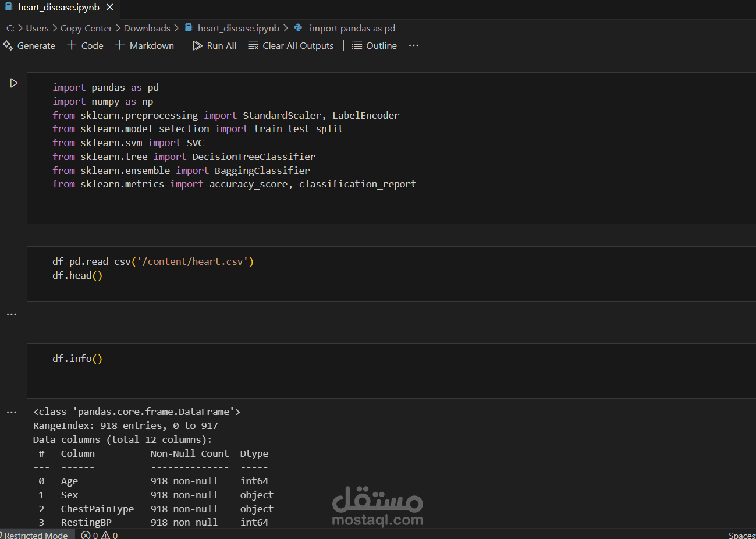Click the Restricted Mode status item
756x539 pixels.
pos(35,535)
